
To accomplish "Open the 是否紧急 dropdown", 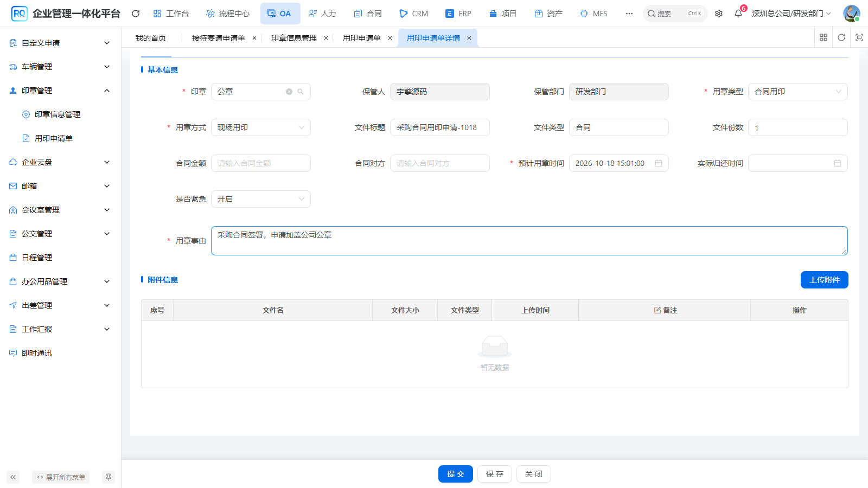I will coord(261,199).
